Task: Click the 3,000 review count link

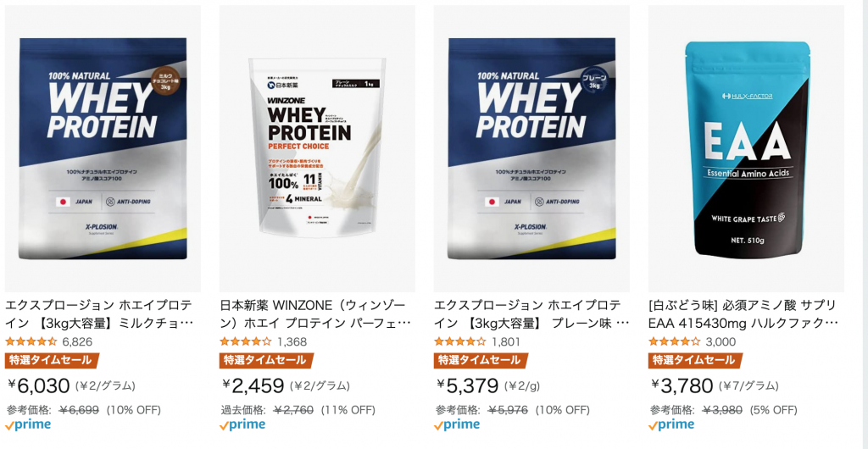Action: [721, 341]
